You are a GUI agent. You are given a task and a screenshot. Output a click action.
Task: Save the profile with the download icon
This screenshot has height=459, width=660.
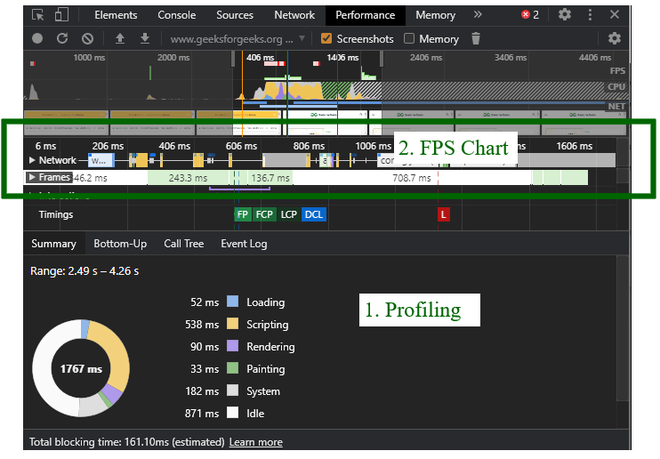click(x=145, y=39)
